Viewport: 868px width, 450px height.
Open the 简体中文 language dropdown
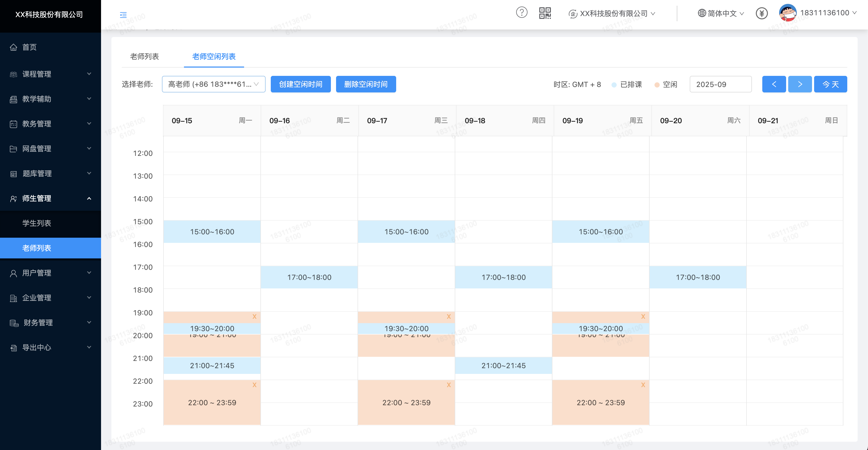pyautogui.click(x=721, y=13)
